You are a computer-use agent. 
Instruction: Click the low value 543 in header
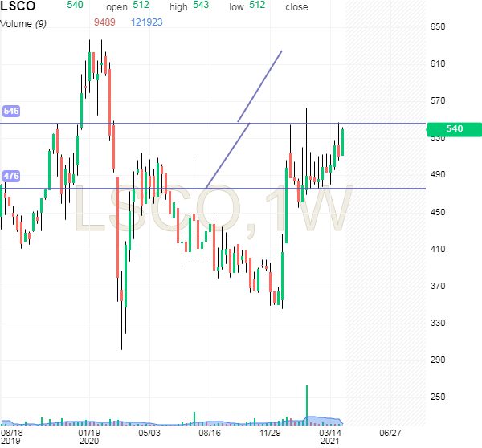[201, 5]
